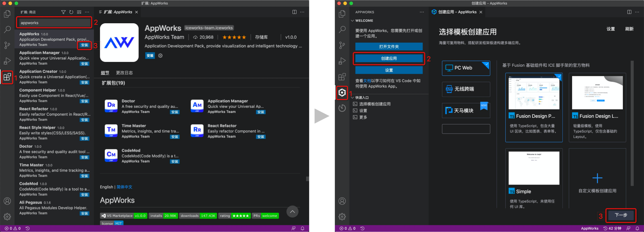The height and width of the screenshot is (232, 644).
Task: Click the AppWorks Team publisher name in header
Action: (x=164, y=37)
